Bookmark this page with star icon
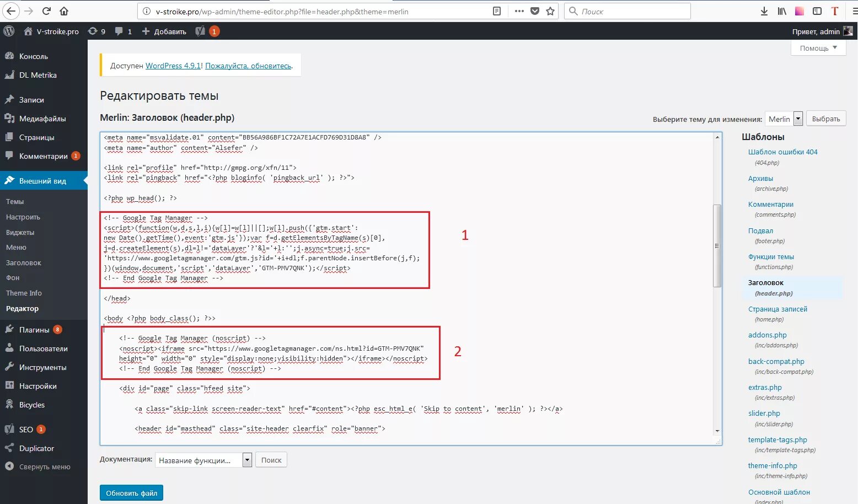Viewport: 858px width, 504px height. [x=550, y=11]
